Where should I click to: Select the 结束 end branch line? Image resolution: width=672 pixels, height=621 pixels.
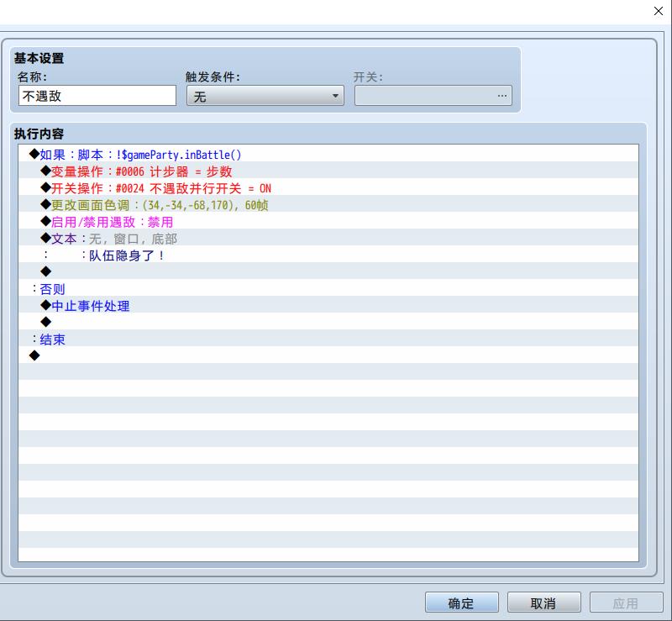pyautogui.click(x=328, y=339)
